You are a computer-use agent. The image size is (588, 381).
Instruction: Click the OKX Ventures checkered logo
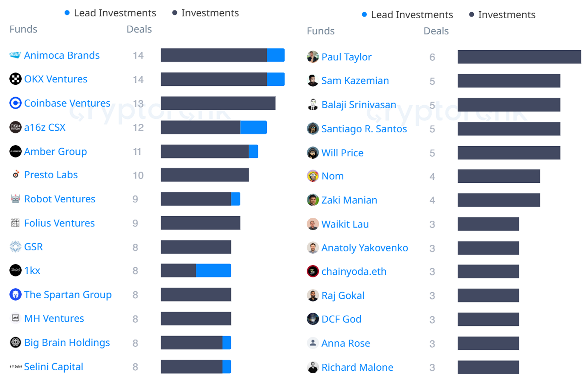[15, 79]
